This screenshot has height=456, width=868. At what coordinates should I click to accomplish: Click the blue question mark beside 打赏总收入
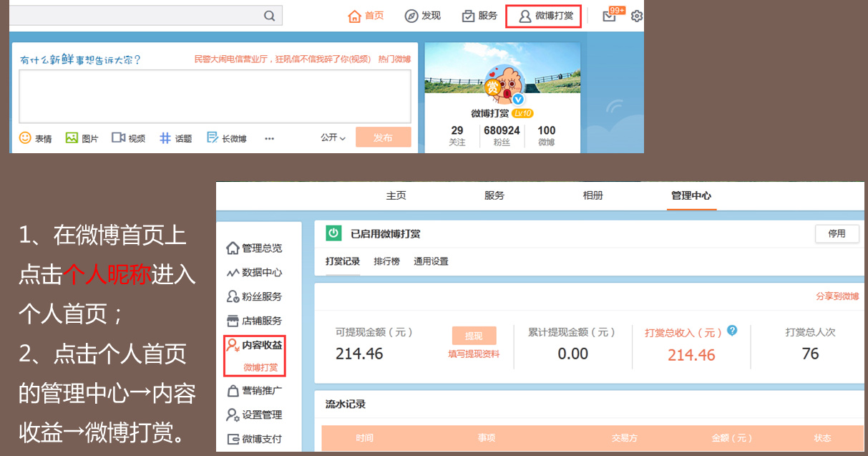pos(732,330)
